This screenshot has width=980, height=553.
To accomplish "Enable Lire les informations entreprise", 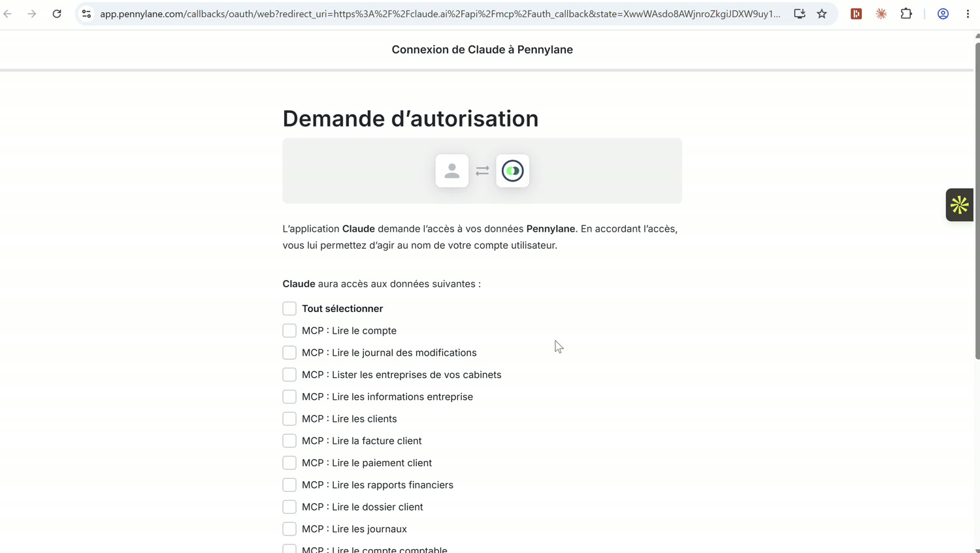I will [289, 397].
